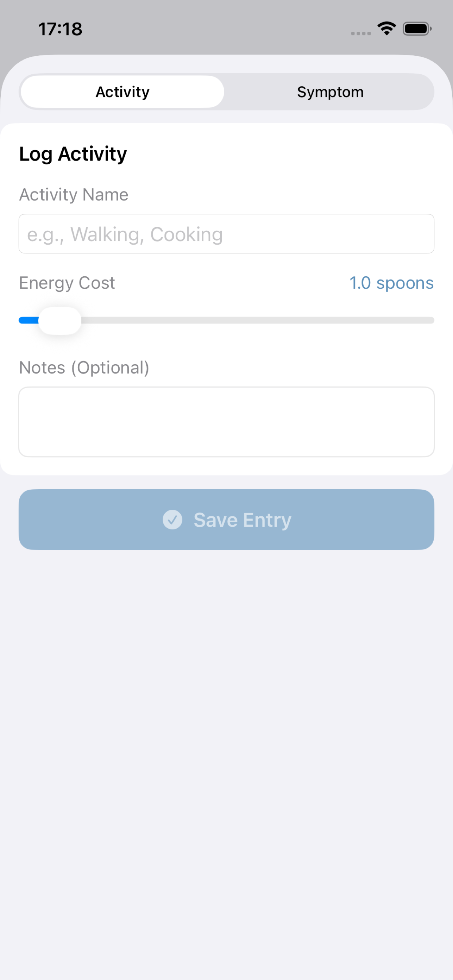Tap the cellular signal dots
Image resolution: width=453 pixels, height=980 pixels.
[x=360, y=34]
